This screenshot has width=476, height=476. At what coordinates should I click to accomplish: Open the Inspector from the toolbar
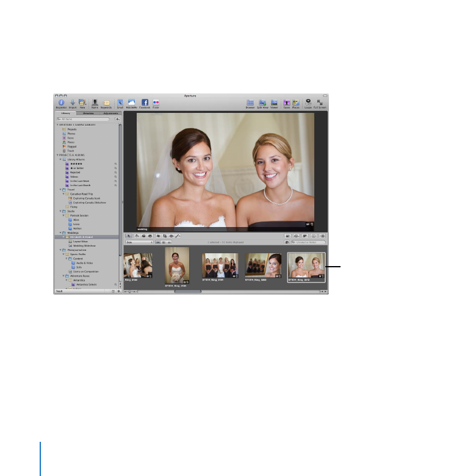[x=61, y=104]
